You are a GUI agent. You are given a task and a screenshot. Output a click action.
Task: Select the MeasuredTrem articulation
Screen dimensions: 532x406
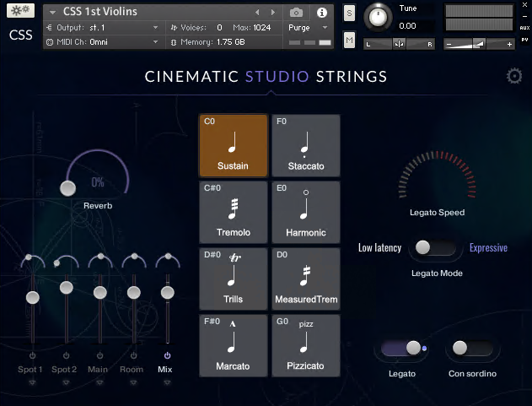306,279
